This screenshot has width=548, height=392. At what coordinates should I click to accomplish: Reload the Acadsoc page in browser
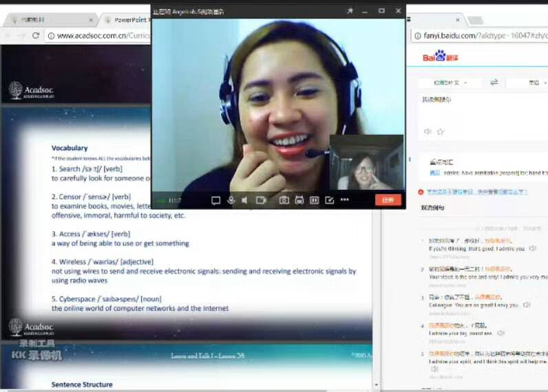tap(36, 35)
